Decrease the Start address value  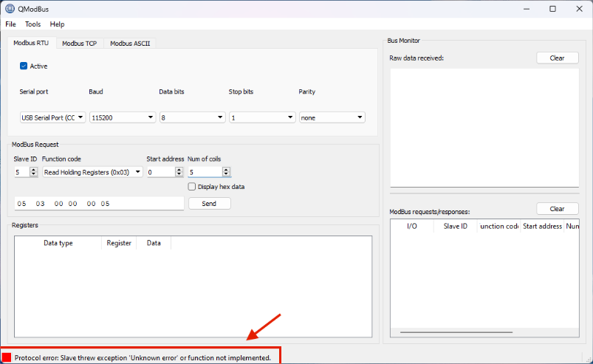179,174
